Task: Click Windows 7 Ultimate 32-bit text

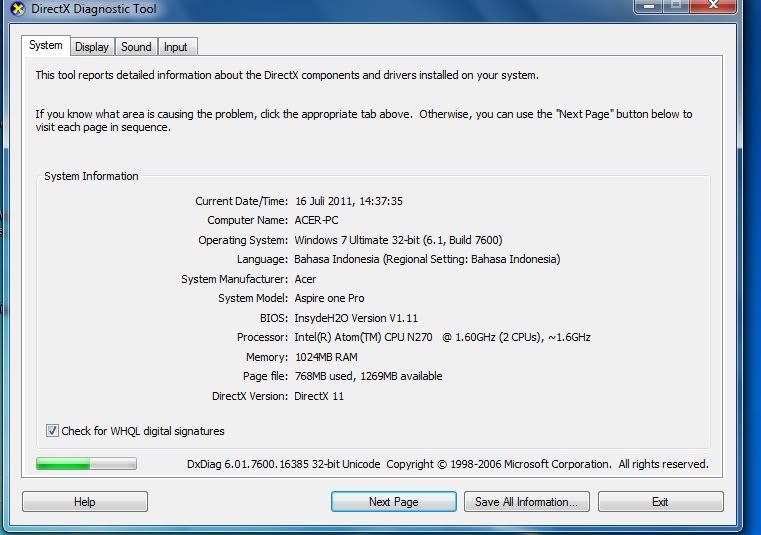Action: (398, 240)
